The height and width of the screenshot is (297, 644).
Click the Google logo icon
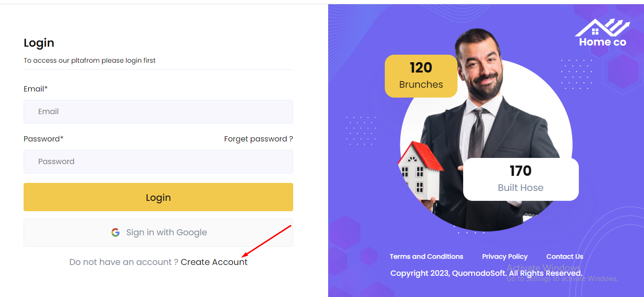pos(115,232)
